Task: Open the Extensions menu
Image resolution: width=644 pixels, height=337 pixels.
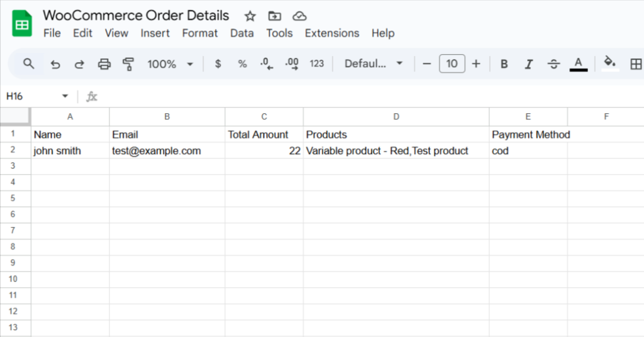Action: tap(332, 33)
